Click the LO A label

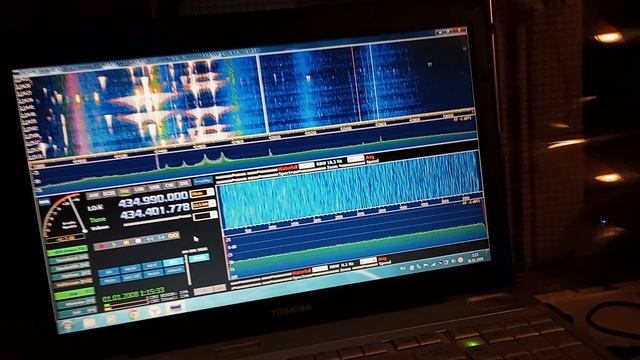[95, 208]
